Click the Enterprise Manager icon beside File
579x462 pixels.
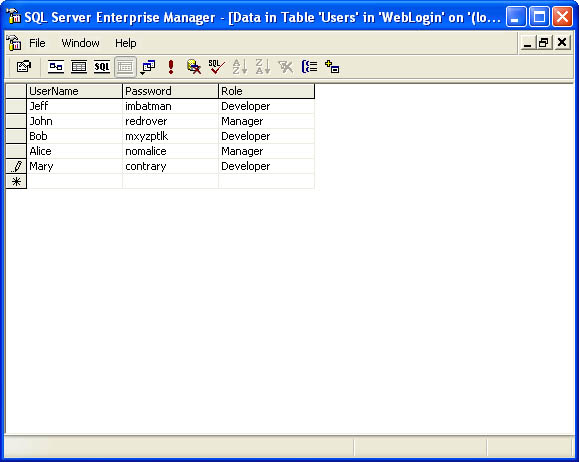click(14, 43)
